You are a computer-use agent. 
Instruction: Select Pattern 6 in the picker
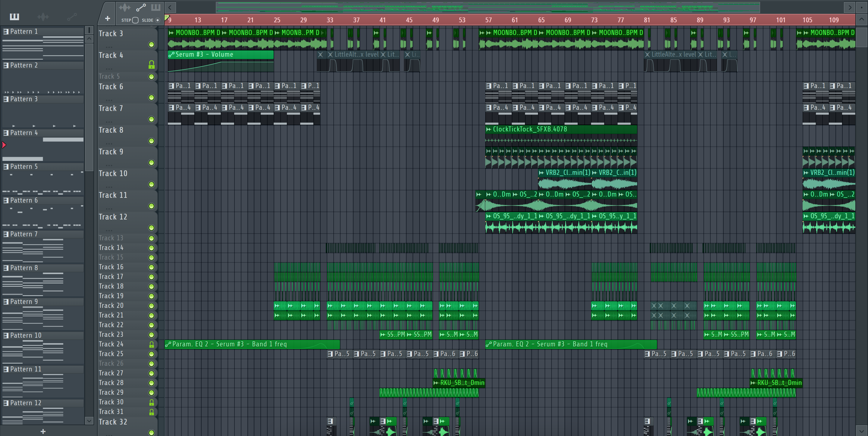[x=43, y=200]
